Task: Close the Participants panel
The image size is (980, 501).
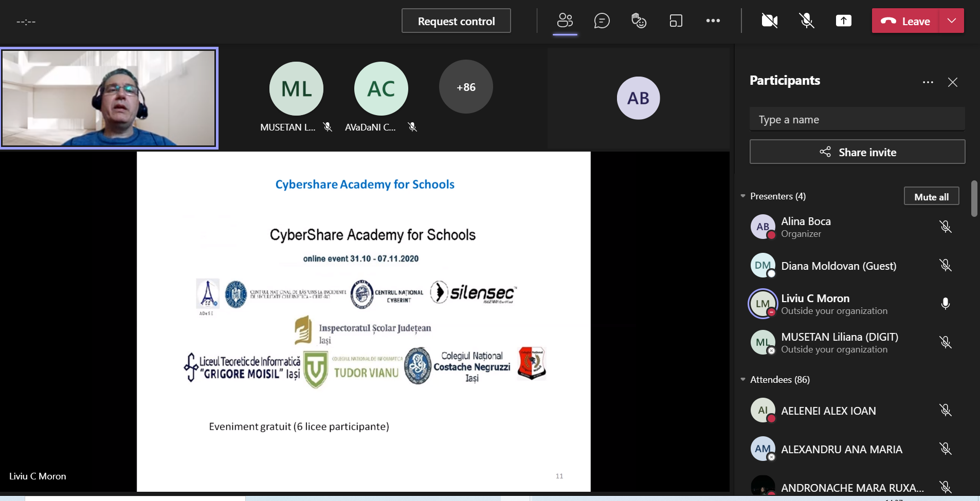Action: click(x=952, y=82)
